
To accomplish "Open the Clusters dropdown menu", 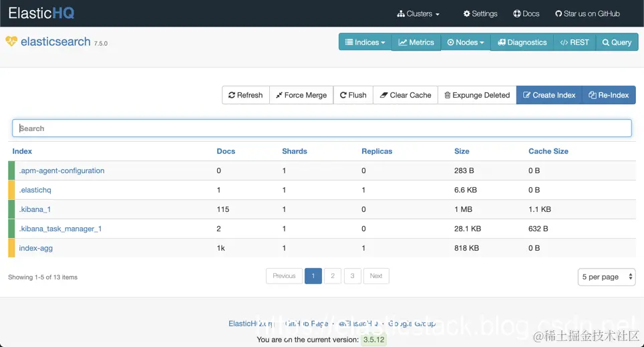I will pyautogui.click(x=418, y=13).
